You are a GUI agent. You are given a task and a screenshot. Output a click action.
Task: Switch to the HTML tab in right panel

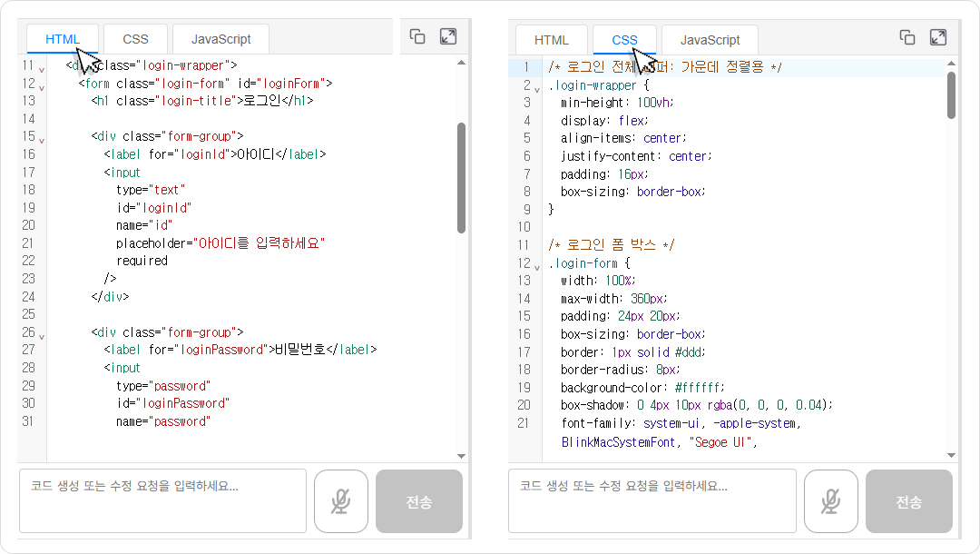click(x=551, y=40)
